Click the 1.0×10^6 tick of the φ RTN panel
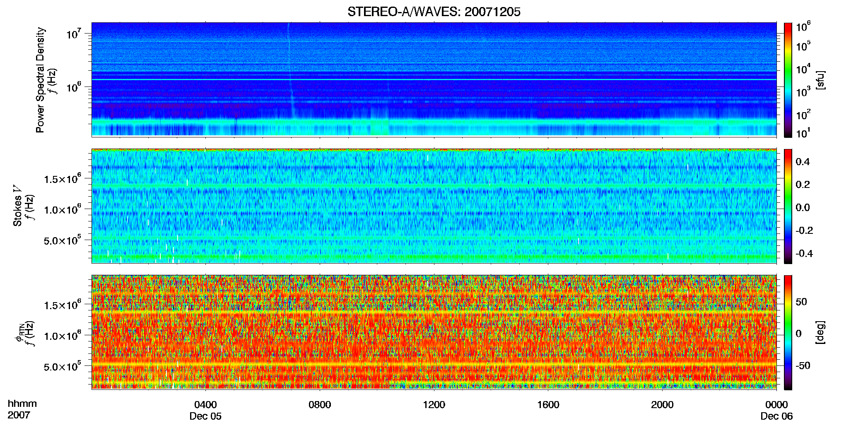Viewport: 868px width, 447px height. [63, 335]
